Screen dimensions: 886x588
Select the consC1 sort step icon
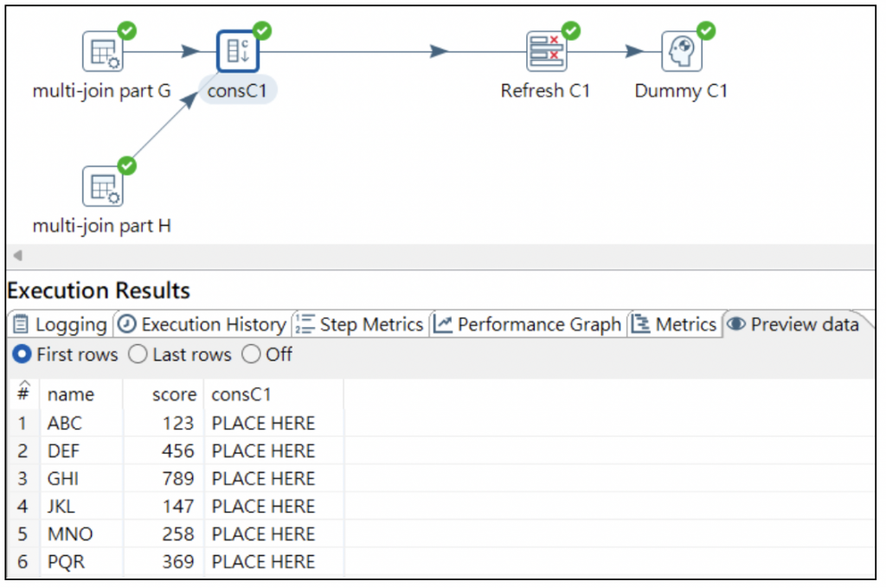(x=239, y=50)
